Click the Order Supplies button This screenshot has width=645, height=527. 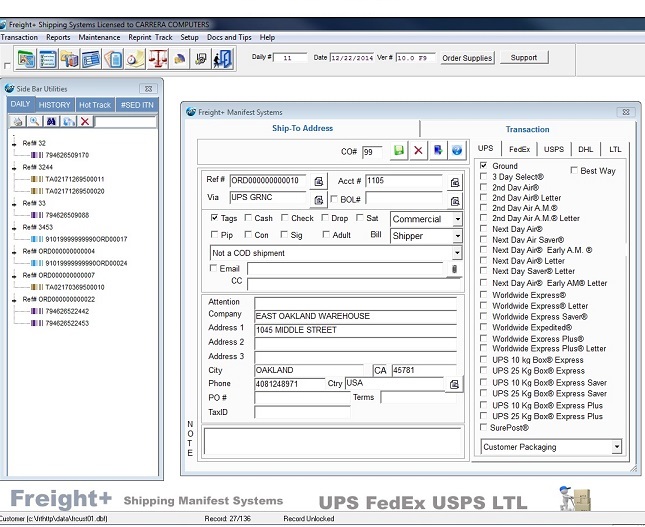[467, 58]
